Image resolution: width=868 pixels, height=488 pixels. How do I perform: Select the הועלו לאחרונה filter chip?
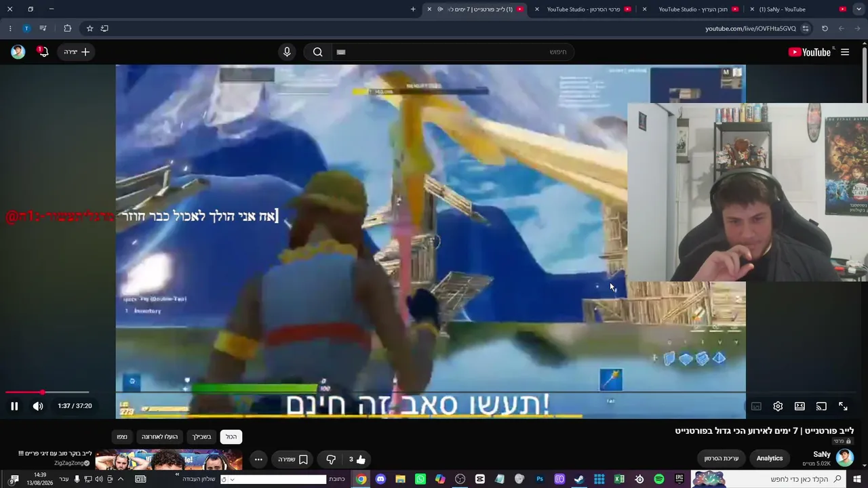coord(159,437)
